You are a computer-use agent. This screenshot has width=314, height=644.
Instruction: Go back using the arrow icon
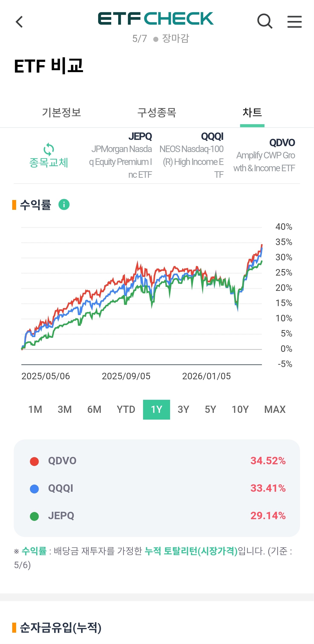(x=19, y=22)
